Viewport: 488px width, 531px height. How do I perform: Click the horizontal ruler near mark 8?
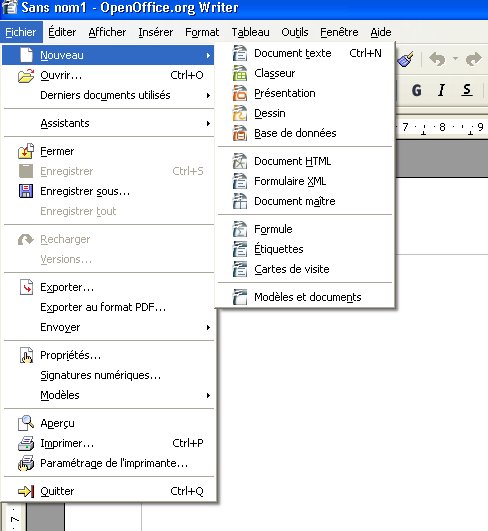click(x=442, y=127)
